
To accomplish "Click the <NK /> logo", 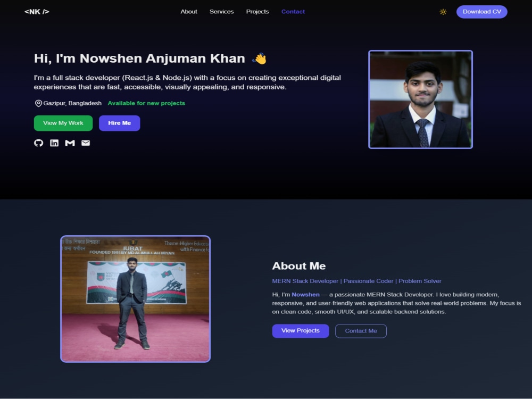I will pyautogui.click(x=37, y=12).
